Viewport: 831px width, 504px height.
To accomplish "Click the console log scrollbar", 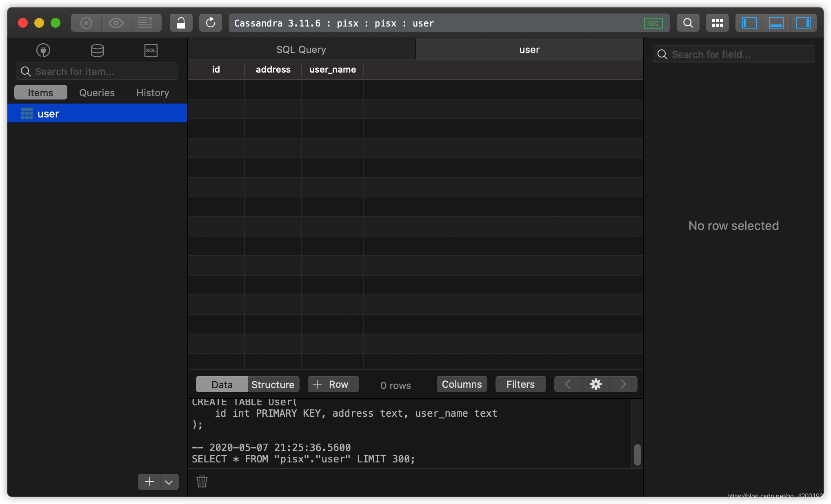I will pos(637,455).
